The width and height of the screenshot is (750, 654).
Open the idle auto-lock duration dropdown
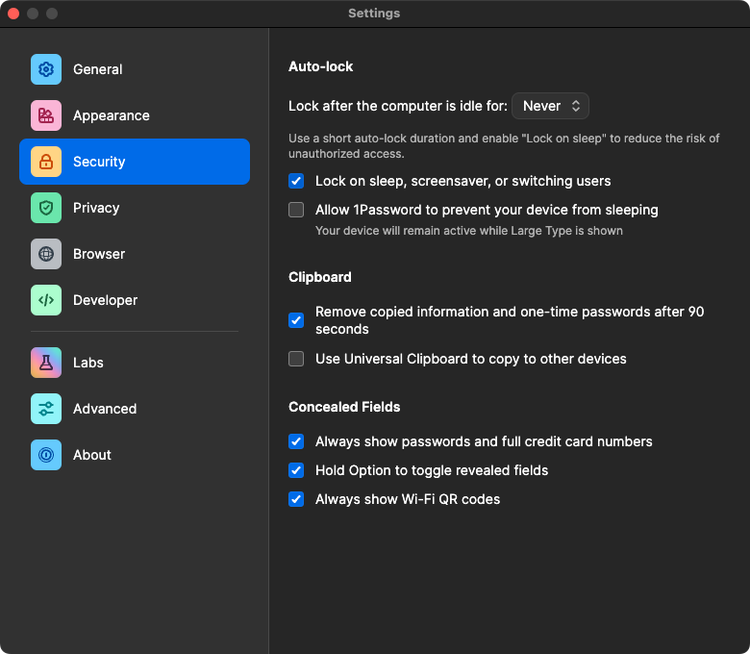pyautogui.click(x=550, y=106)
